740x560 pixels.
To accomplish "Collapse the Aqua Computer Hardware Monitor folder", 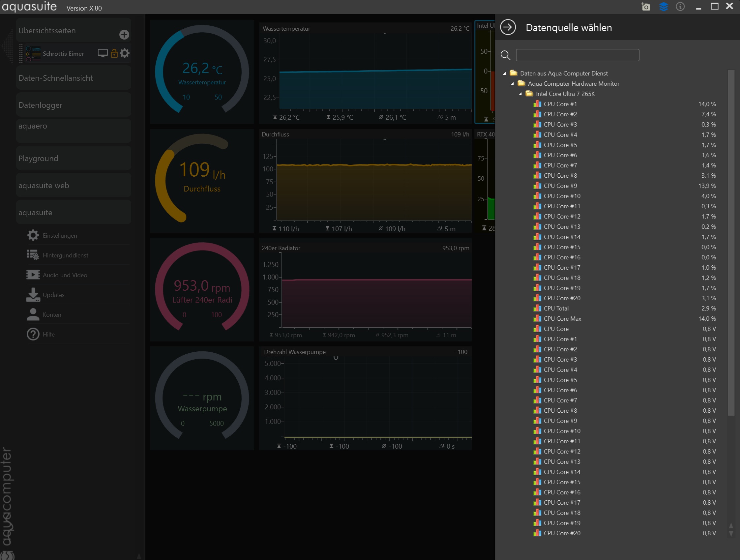I will click(x=512, y=84).
